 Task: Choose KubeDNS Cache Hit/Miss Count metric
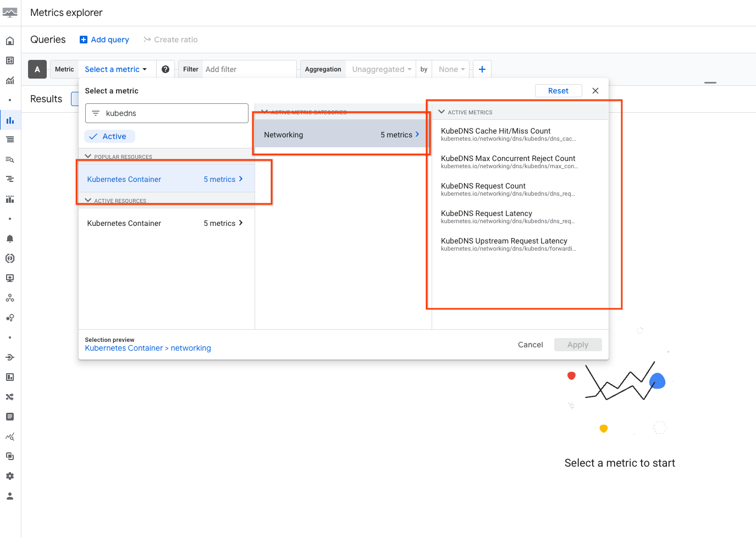click(x=520, y=134)
